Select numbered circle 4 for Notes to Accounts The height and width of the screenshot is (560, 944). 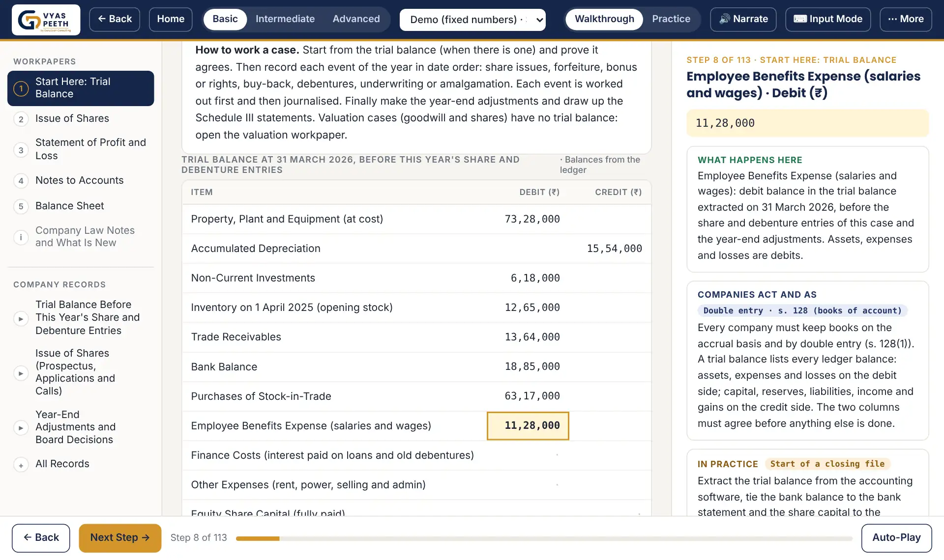point(21,181)
